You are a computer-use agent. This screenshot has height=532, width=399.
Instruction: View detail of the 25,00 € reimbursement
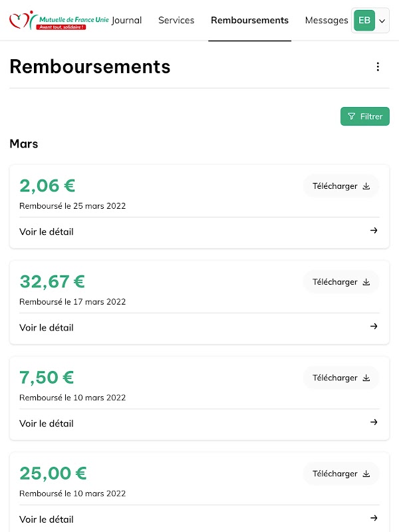tap(47, 519)
